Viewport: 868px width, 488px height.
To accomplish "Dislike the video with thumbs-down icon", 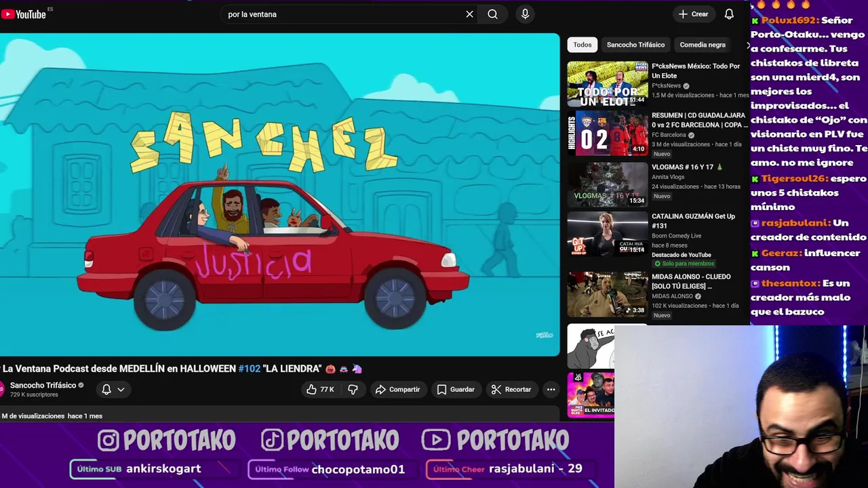I will [x=353, y=390].
